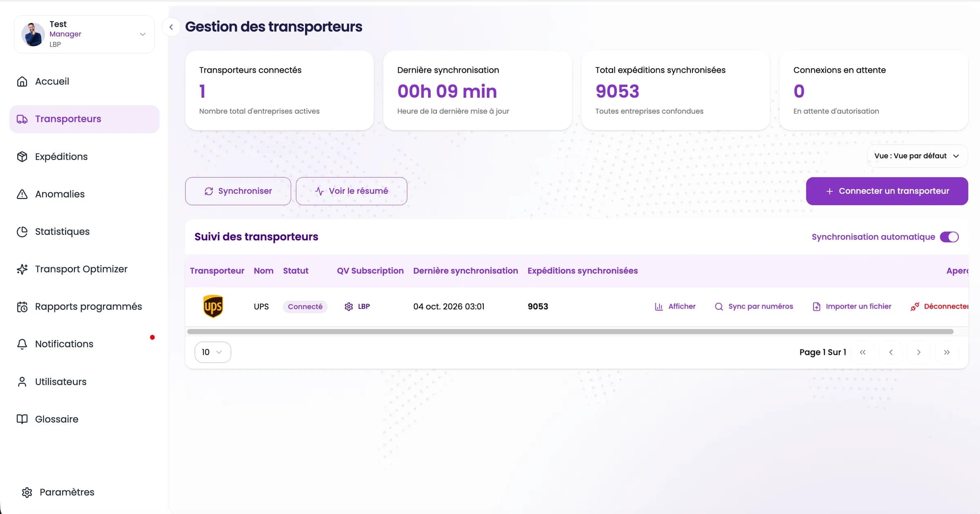The height and width of the screenshot is (514, 980).
Task: Expand the Test Manager account dropdown
Action: pos(143,34)
